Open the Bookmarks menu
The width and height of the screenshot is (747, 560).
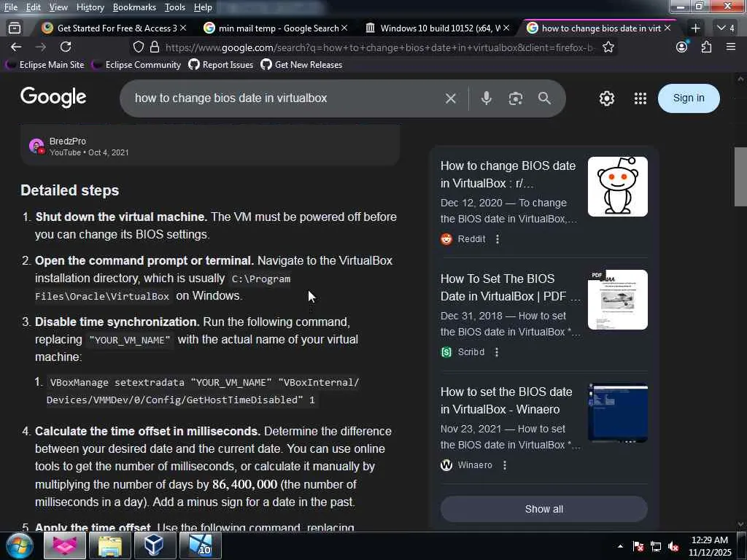[x=134, y=7]
